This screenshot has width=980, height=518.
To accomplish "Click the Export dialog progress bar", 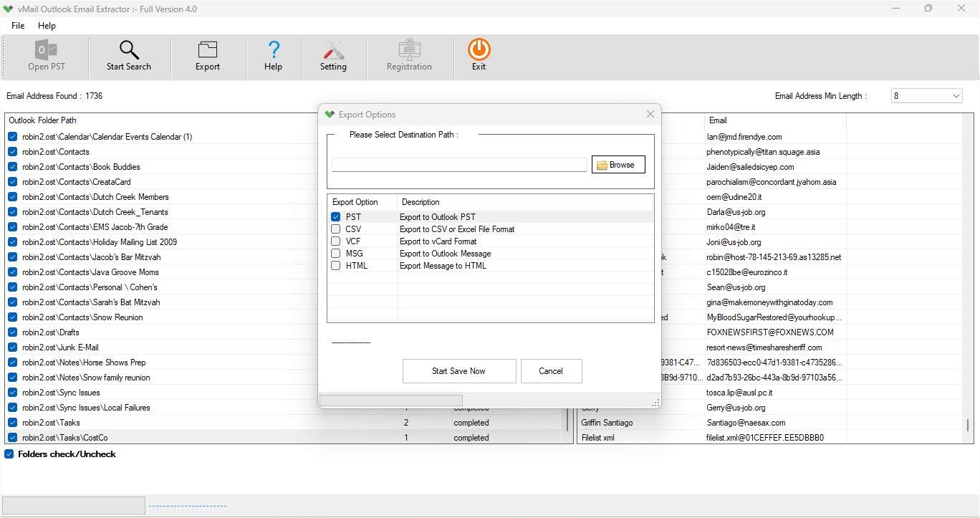I will (x=390, y=401).
